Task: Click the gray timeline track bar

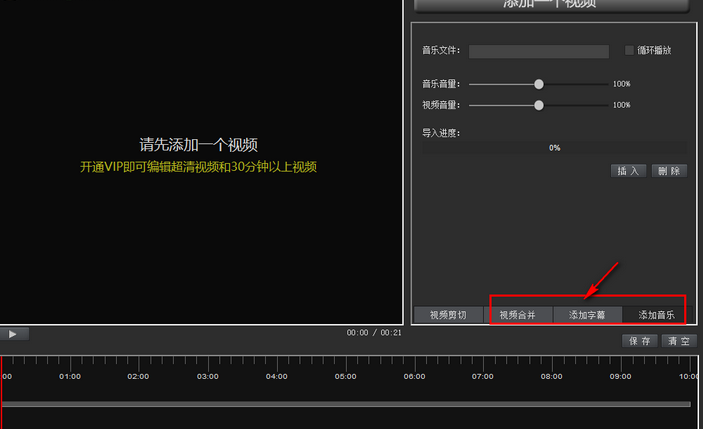Action: [x=346, y=404]
